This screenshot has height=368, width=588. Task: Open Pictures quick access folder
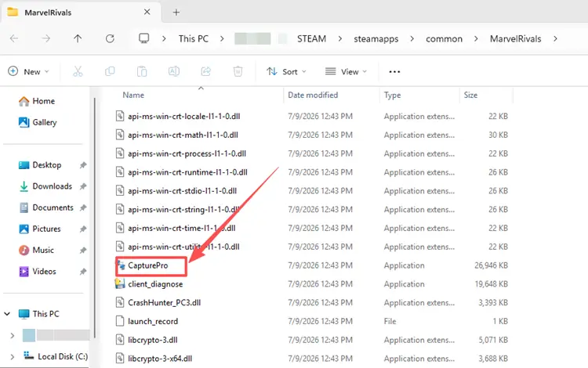tap(39, 229)
